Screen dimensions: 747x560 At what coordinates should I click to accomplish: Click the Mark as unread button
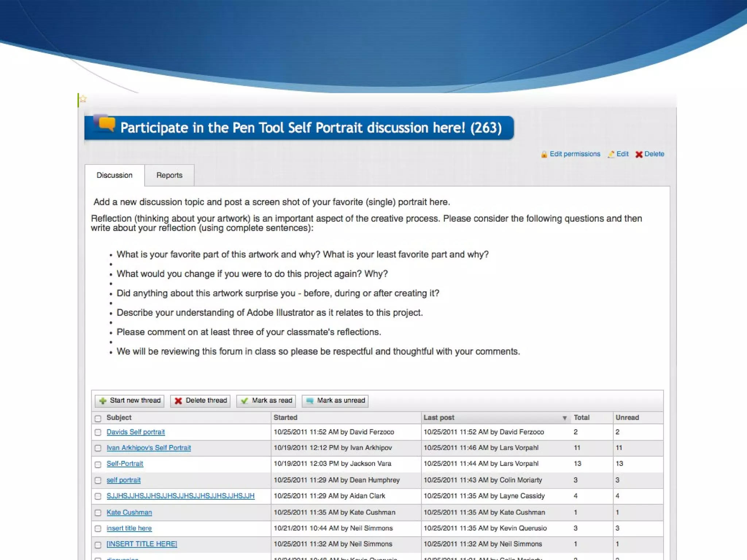click(335, 401)
